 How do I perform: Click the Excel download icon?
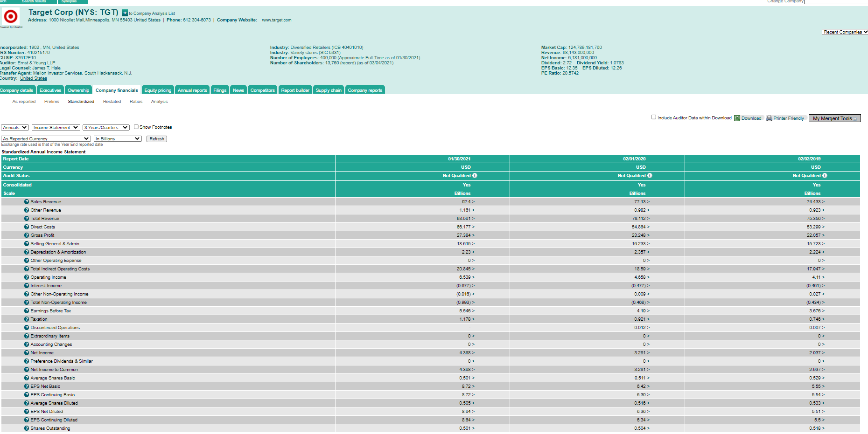pyautogui.click(x=737, y=118)
